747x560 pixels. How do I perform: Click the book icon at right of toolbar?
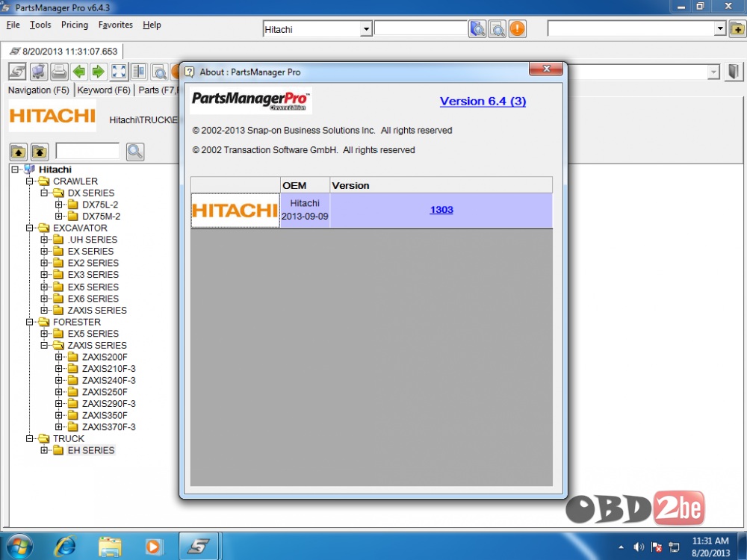click(x=734, y=72)
